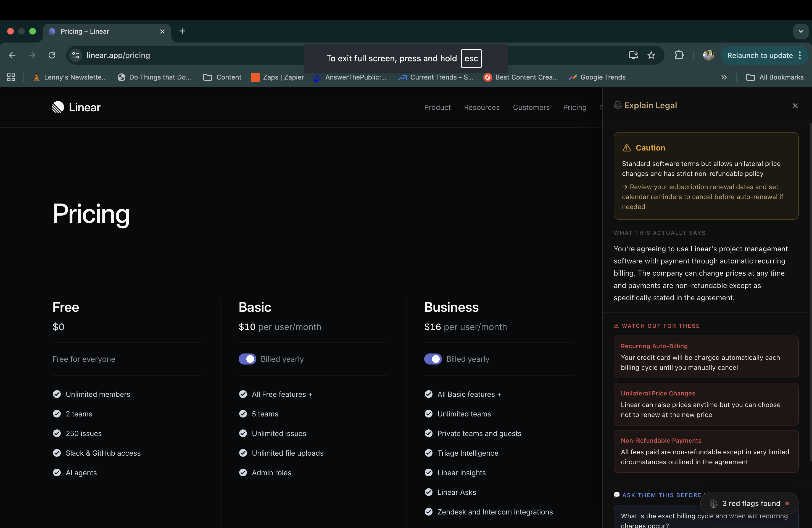Click the Private teams and guests text

tap(479, 434)
